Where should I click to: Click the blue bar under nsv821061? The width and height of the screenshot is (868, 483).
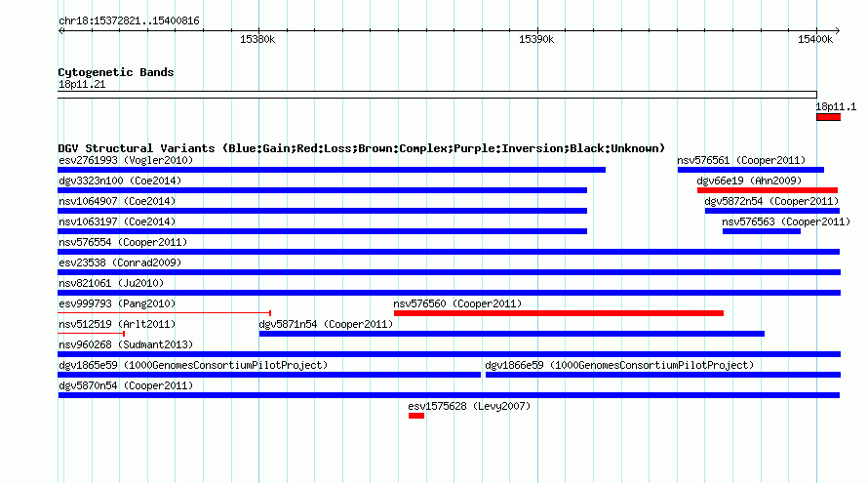(x=449, y=293)
